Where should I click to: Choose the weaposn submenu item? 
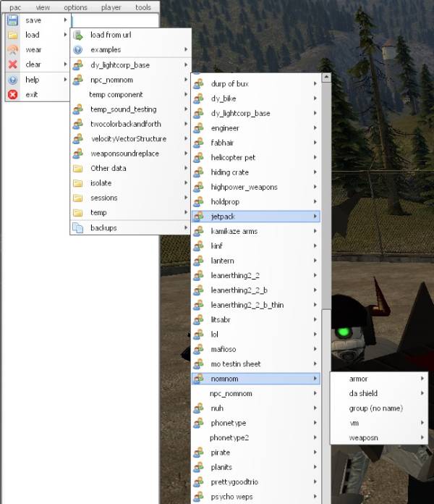pos(364,438)
